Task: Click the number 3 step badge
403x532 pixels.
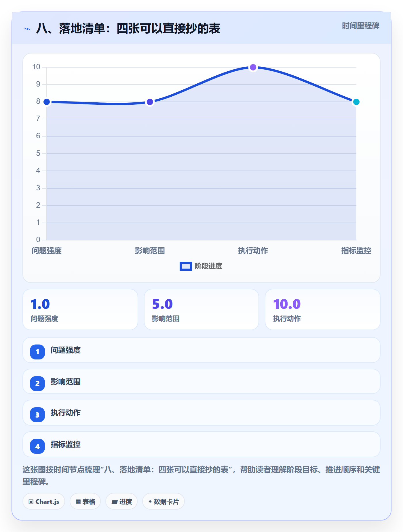Action: click(37, 415)
